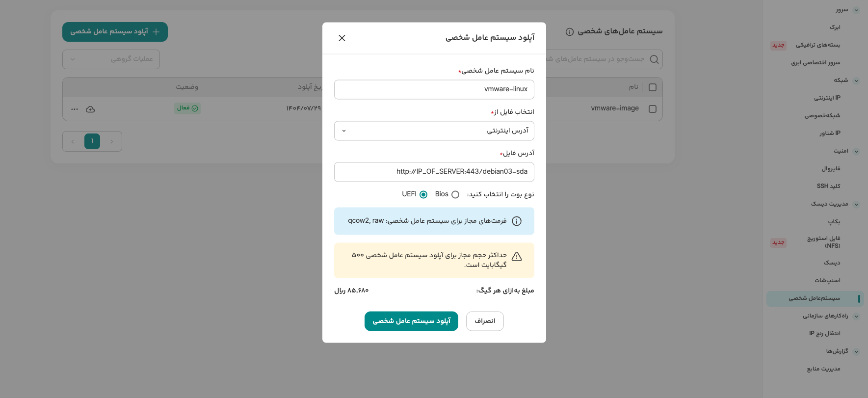Click the cloud download icon in vmware-image row
Viewport: 868px width, 398px height.
pyautogui.click(x=90, y=109)
